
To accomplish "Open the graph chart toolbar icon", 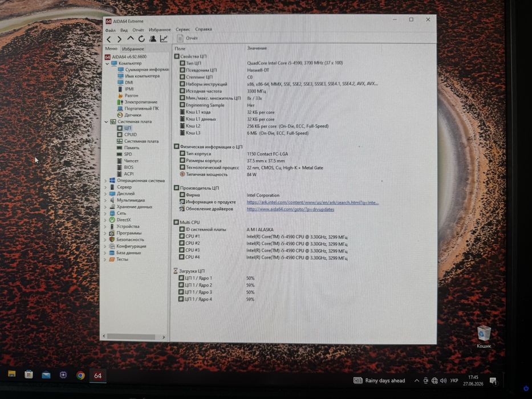I will pyautogui.click(x=164, y=39).
